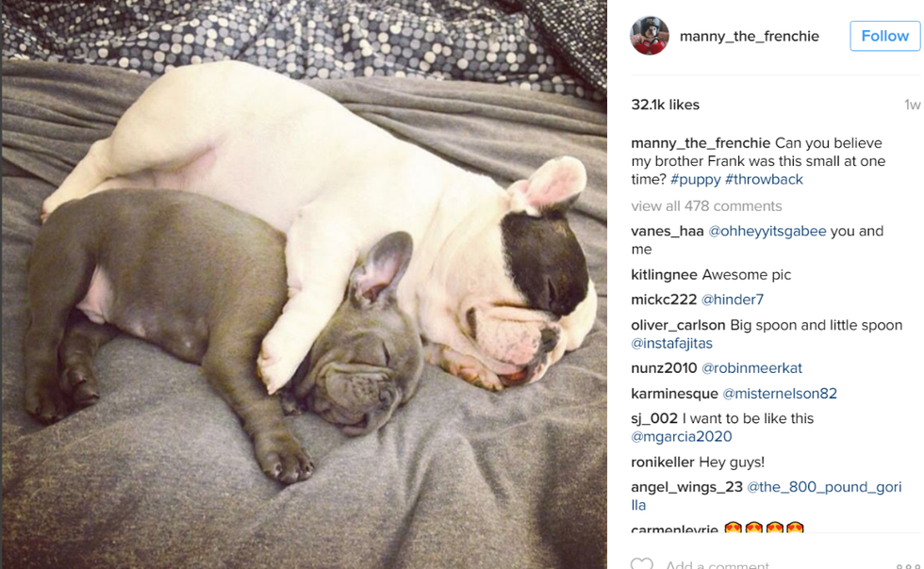The height and width of the screenshot is (569, 924).
Task: Open @misternelson82 mention
Action: pyautogui.click(x=780, y=394)
